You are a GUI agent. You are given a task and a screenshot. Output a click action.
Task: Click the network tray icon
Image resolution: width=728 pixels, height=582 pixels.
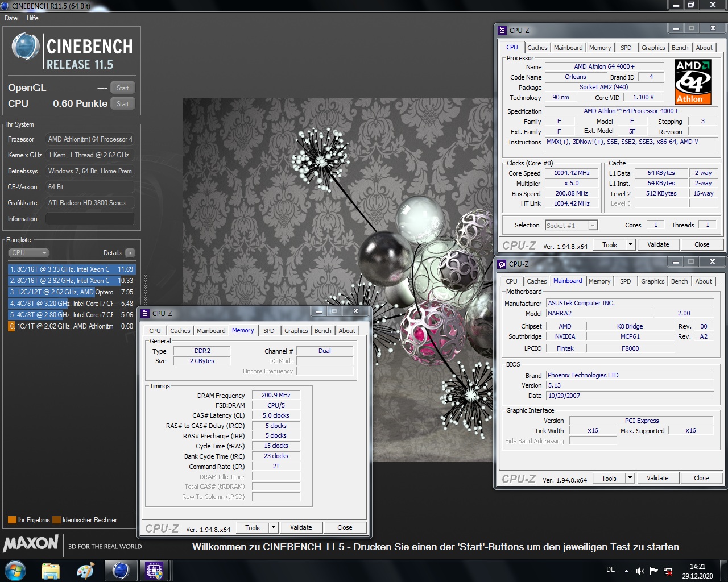click(x=668, y=571)
